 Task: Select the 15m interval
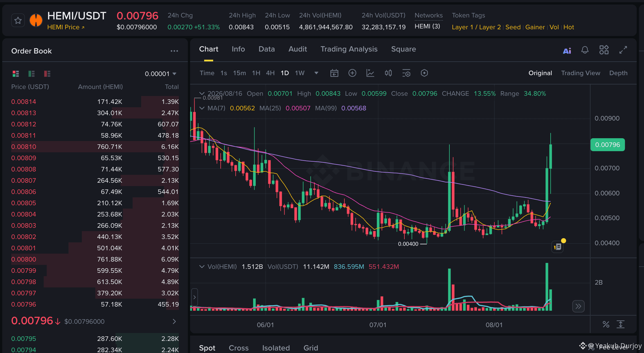239,73
